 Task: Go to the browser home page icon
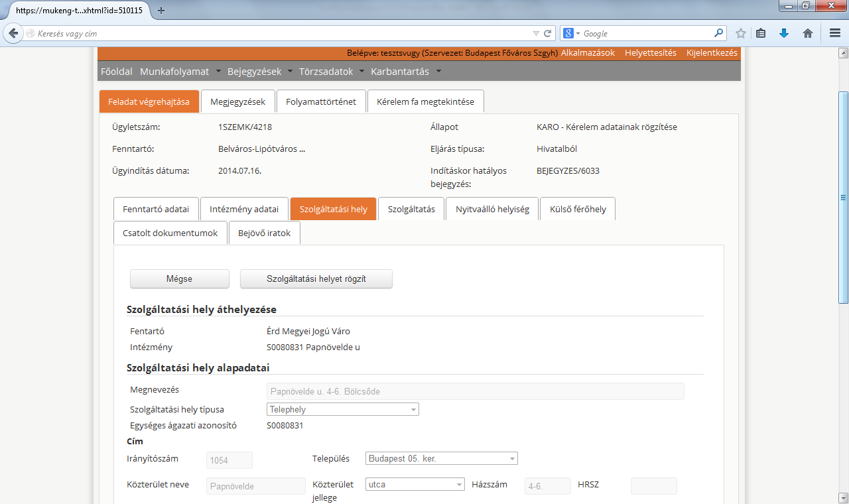click(x=808, y=33)
